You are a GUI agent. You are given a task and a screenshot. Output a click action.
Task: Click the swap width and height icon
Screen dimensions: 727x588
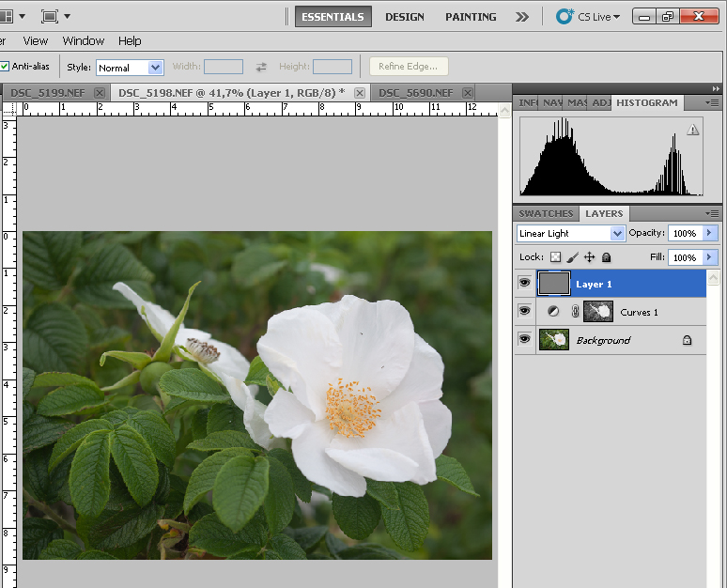click(261, 67)
